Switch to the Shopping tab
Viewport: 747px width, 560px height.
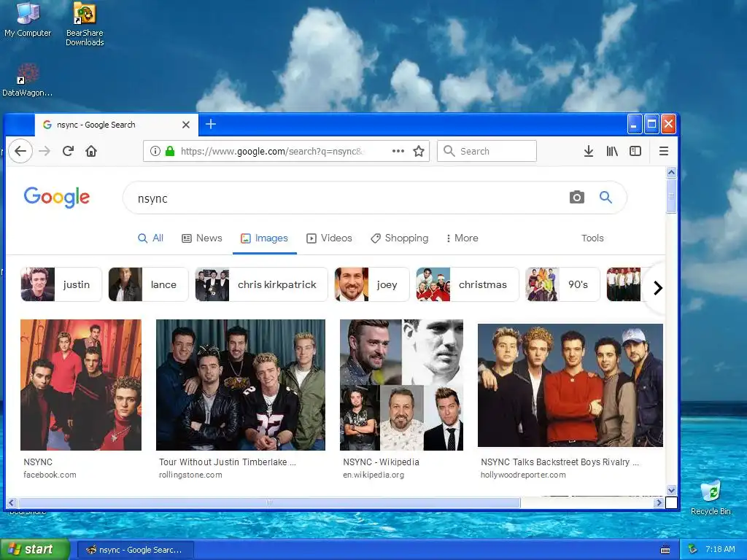click(399, 238)
